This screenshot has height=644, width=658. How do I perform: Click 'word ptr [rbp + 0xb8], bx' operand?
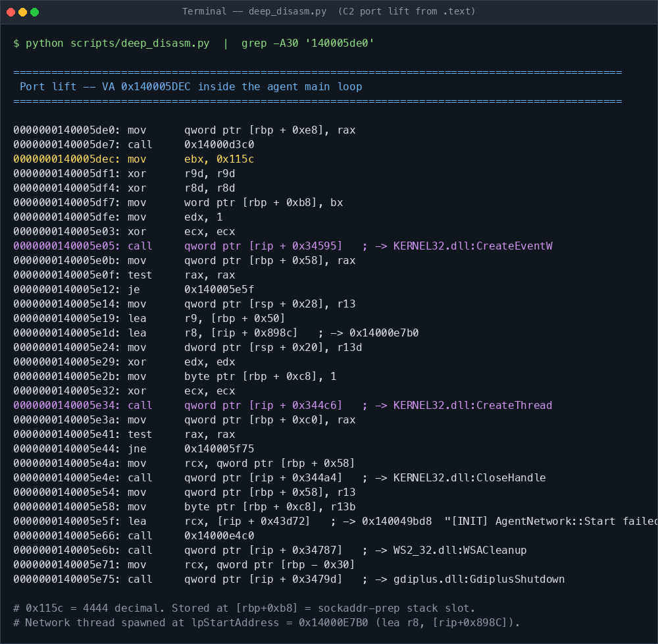[x=264, y=202]
